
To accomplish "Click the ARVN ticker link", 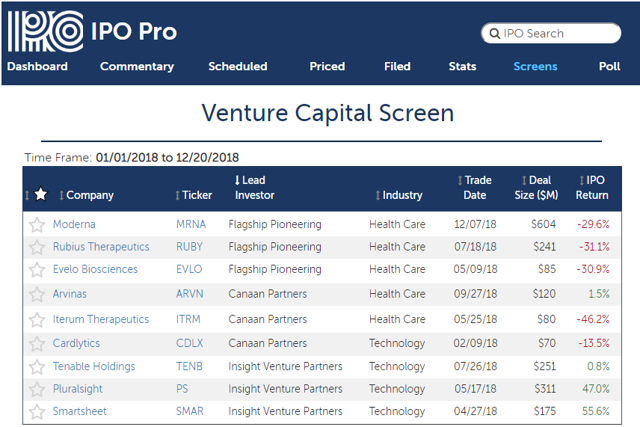I will [189, 294].
